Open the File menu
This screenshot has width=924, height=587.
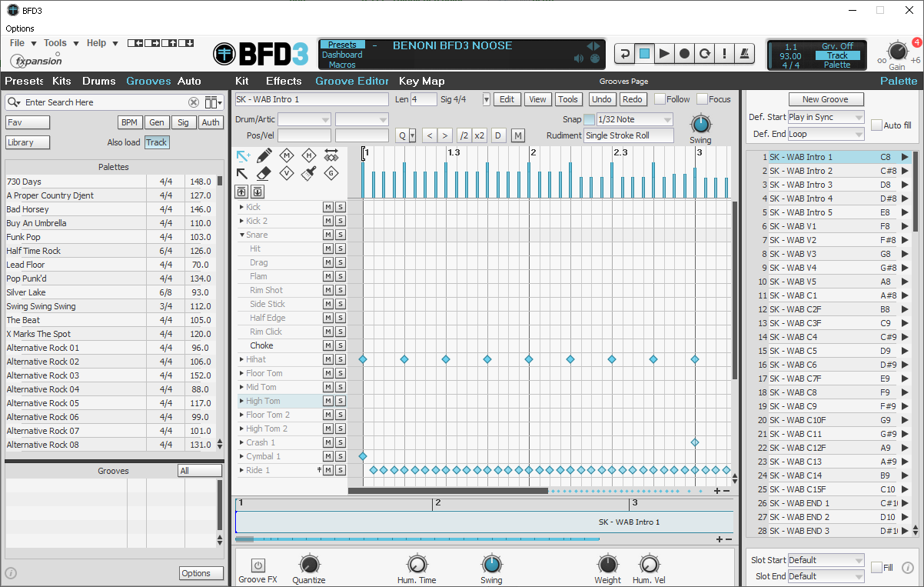[x=22, y=43]
